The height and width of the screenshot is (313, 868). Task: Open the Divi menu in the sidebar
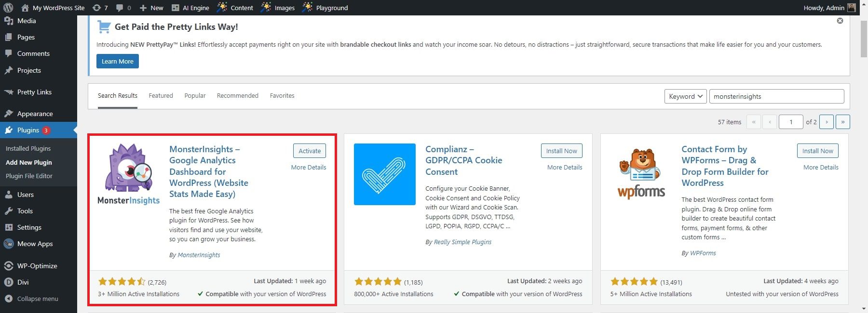23,282
